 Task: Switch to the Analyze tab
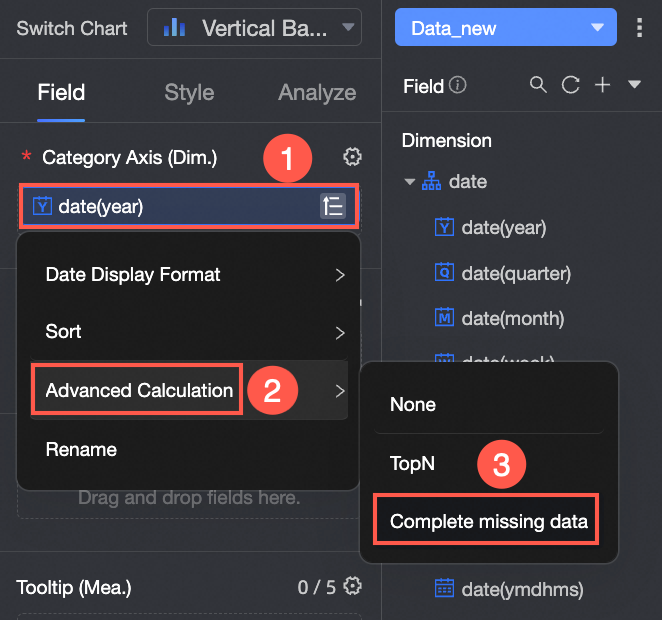[317, 93]
